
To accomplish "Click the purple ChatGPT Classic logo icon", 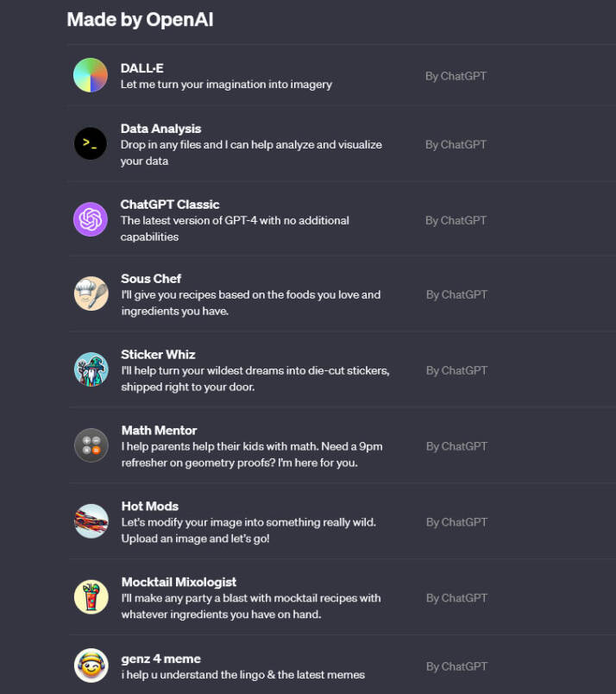I will click(x=91, y=219).
